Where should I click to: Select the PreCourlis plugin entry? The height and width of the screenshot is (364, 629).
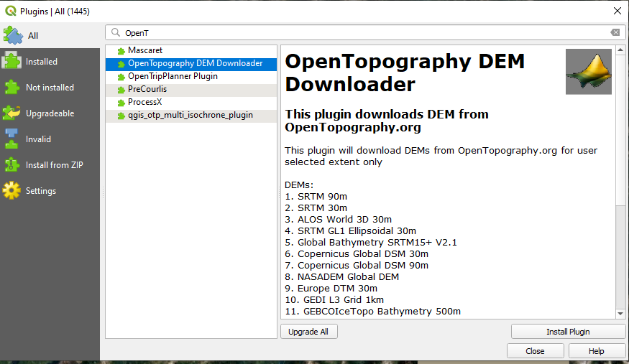tap(147, 89)
